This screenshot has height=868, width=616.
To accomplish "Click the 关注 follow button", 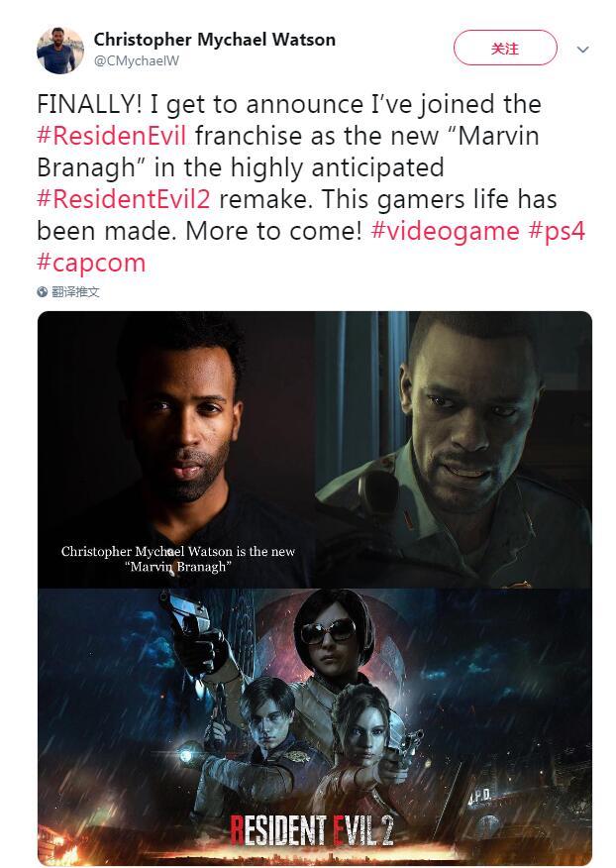I will click(x=505, y=49).
